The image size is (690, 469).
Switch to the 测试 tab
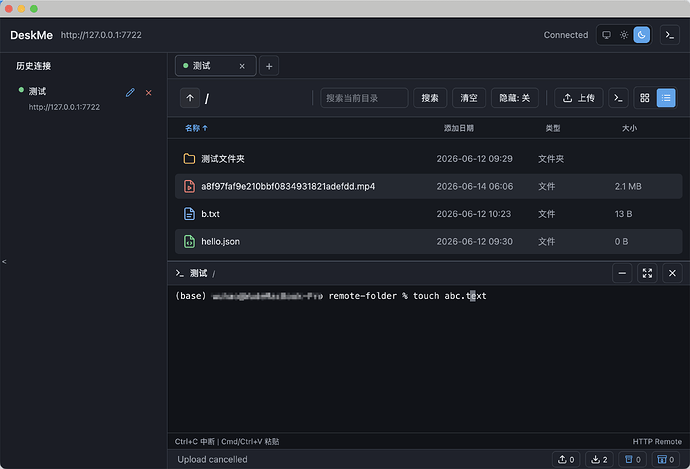point(216,66)
